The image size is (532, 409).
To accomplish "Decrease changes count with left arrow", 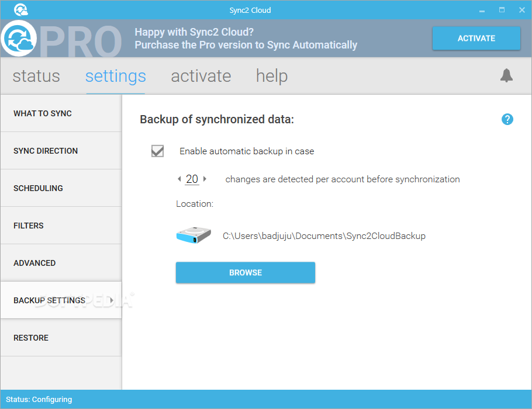I will point(179,179).
